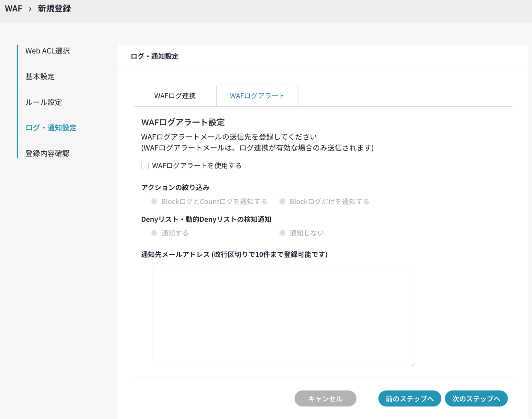Viewport: 532px width, 419px height.
Task: Select Blockログだけを通知する radio option
Action: coord(282,201)
